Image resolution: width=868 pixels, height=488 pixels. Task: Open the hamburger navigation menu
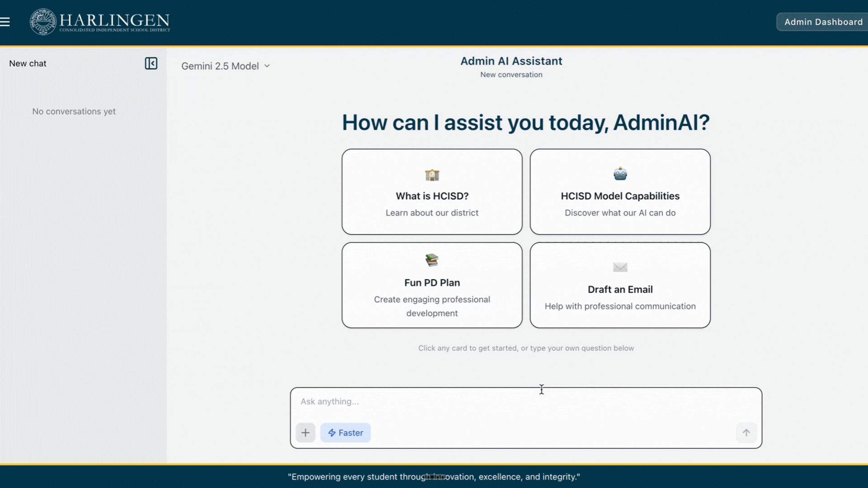5,21
